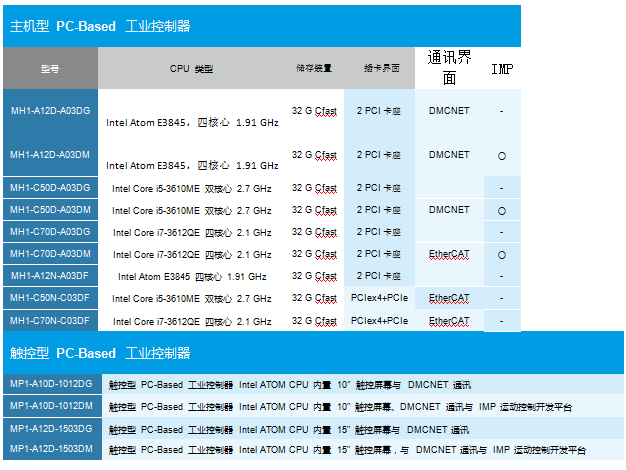Click model MH1-A12D-A03DM

pos(50,155)
